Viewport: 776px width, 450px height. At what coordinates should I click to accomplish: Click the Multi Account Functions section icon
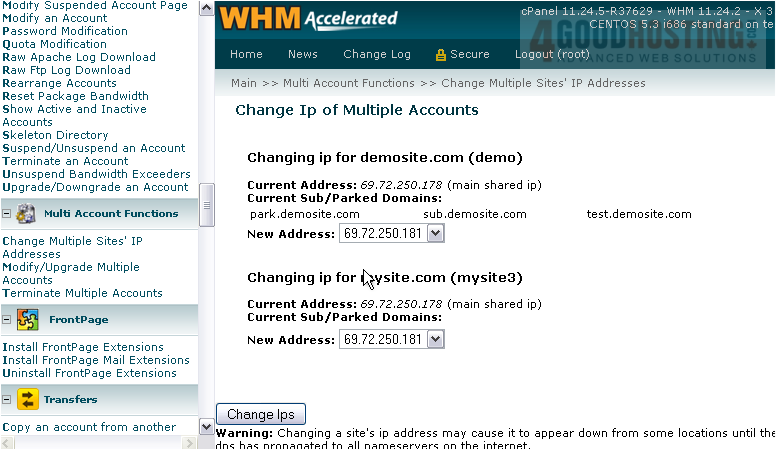tap(26, 213)
